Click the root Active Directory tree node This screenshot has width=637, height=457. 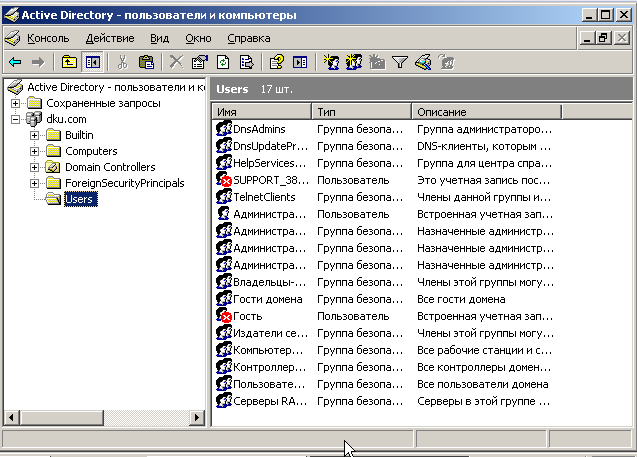[116, 87]
